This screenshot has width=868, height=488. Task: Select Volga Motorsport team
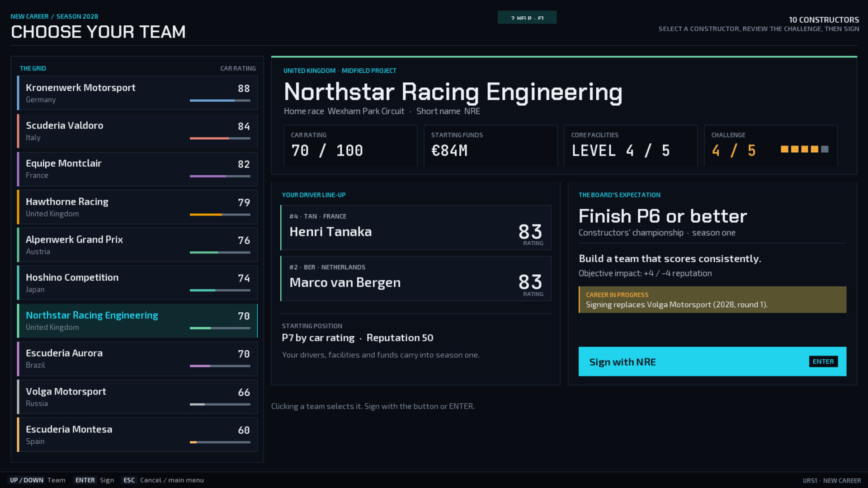point(137,397)
